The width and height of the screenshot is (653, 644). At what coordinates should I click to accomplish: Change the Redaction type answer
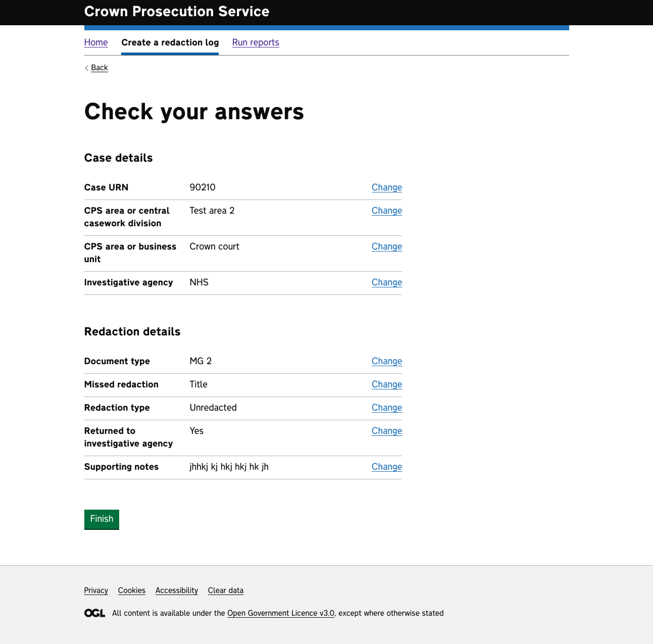click(386, 408)
